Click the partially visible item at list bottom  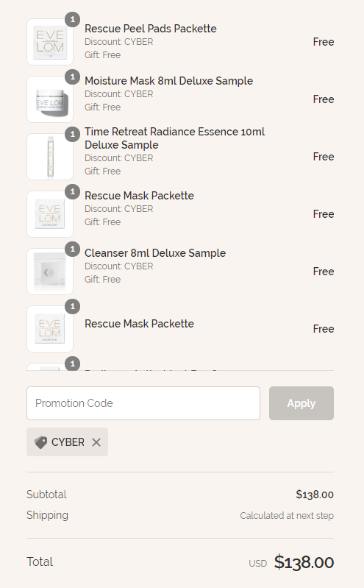click(x=180, y=366)
